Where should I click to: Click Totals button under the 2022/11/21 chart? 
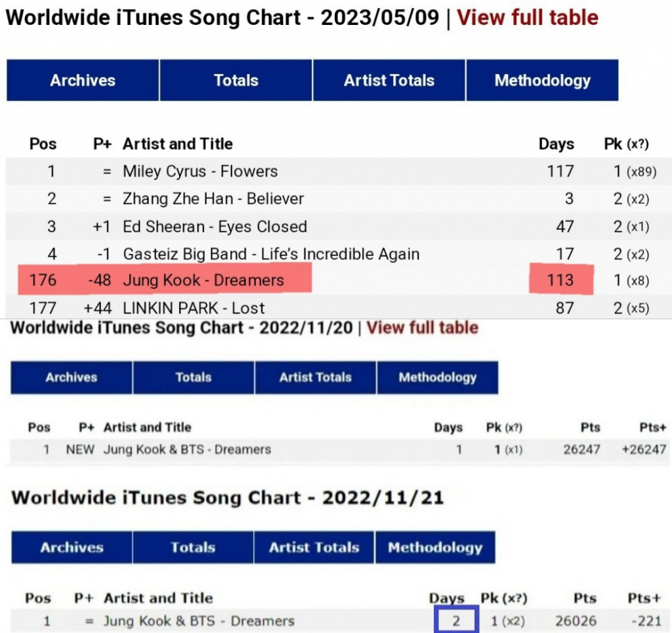[x=193, y=548]
